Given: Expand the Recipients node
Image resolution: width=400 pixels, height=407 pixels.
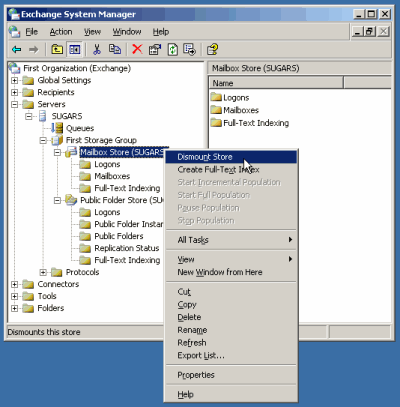Looking at the screenshot, I should [x=14, y=92].
